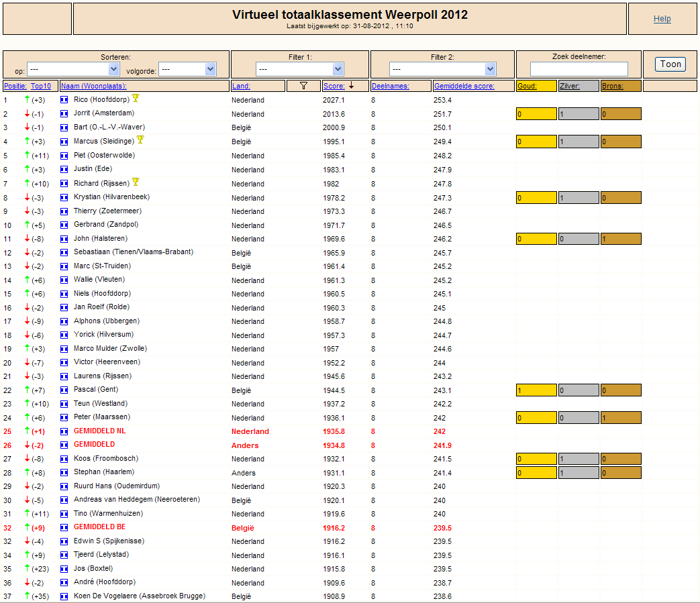
Task: Sort by Gemiddelde score header
Action: point(464,86)
